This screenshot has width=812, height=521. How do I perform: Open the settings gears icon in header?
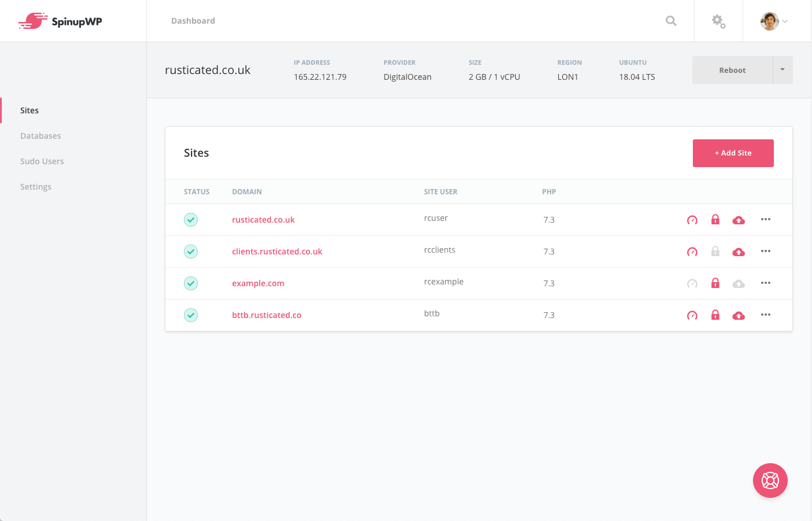(x=718, y=21)
